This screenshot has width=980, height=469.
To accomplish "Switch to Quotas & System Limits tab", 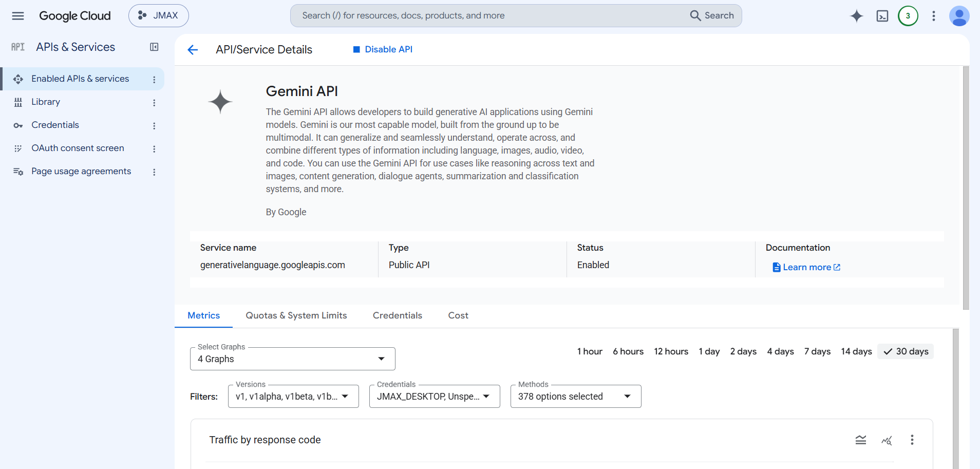I will click(x=296, y=315).
